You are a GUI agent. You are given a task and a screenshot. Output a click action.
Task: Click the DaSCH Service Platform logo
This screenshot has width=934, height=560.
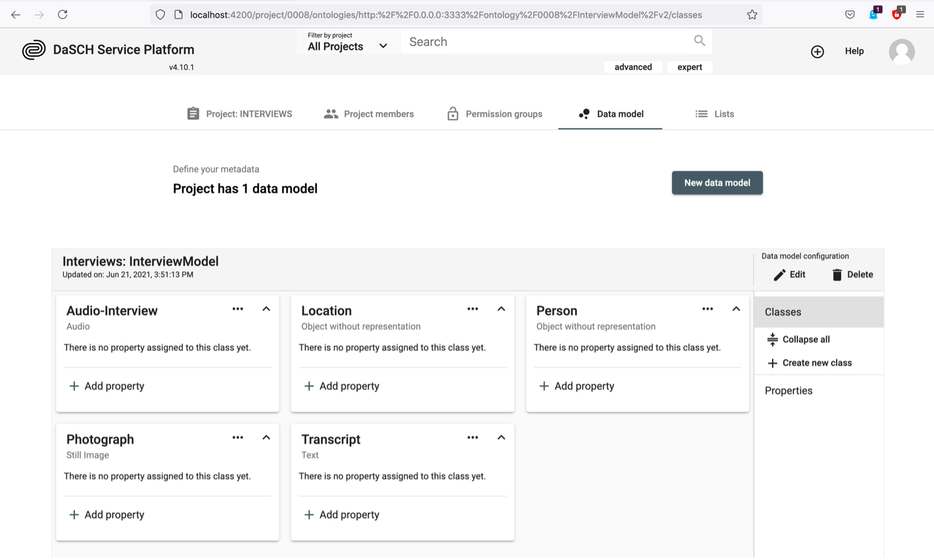point(34,49)
